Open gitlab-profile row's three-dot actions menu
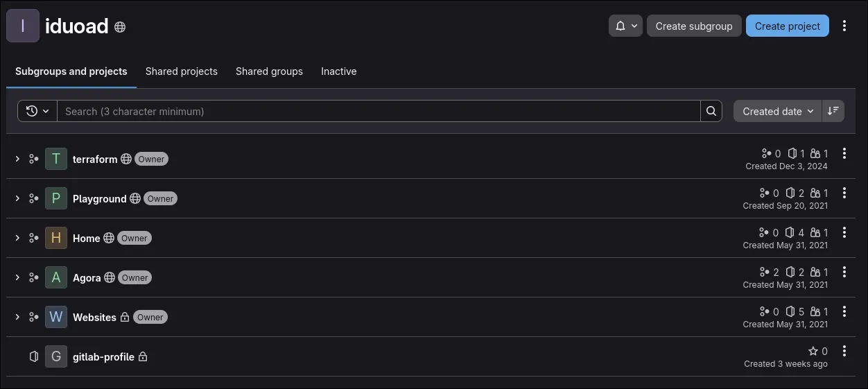Screen dimensions: 868x389 (x=844, y=351)
